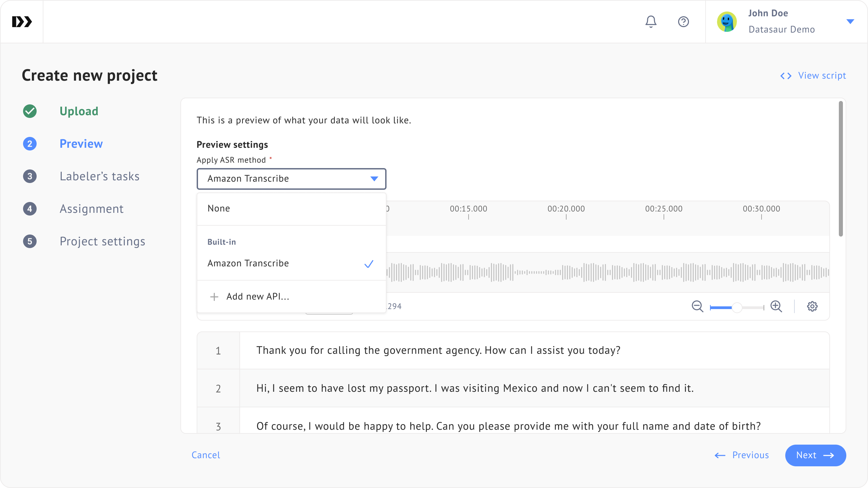This screenshot has height=488, width=868.
Task: Click the waveform zoom slider handle
Action: pos(737,307)
